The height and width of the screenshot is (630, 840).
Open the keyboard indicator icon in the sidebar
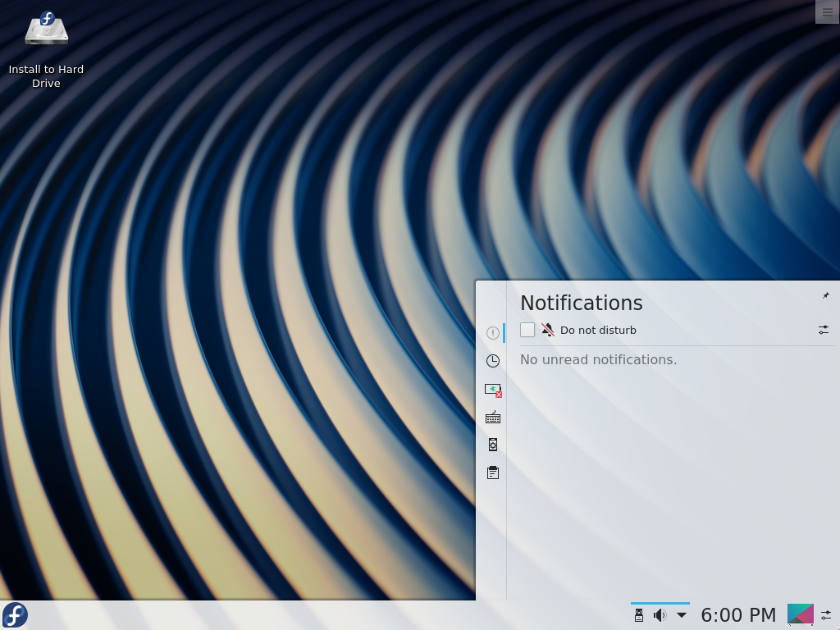tap(493, 417)
